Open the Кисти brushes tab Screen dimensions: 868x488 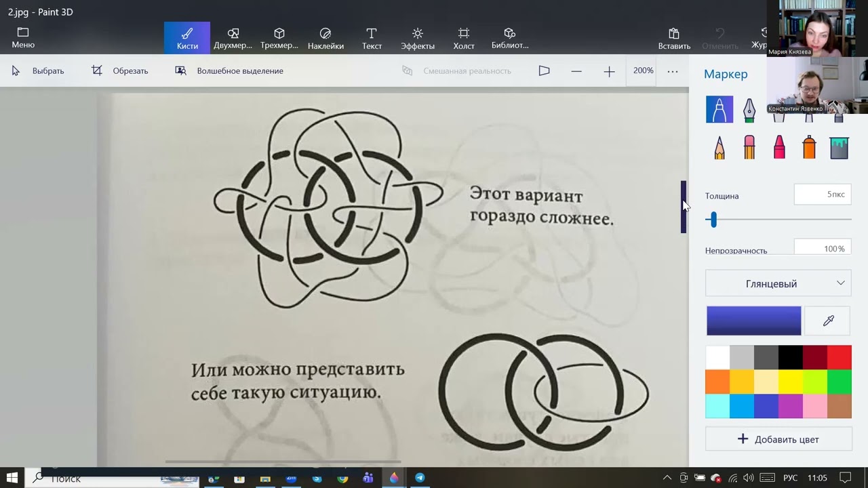tap(187, 38)
